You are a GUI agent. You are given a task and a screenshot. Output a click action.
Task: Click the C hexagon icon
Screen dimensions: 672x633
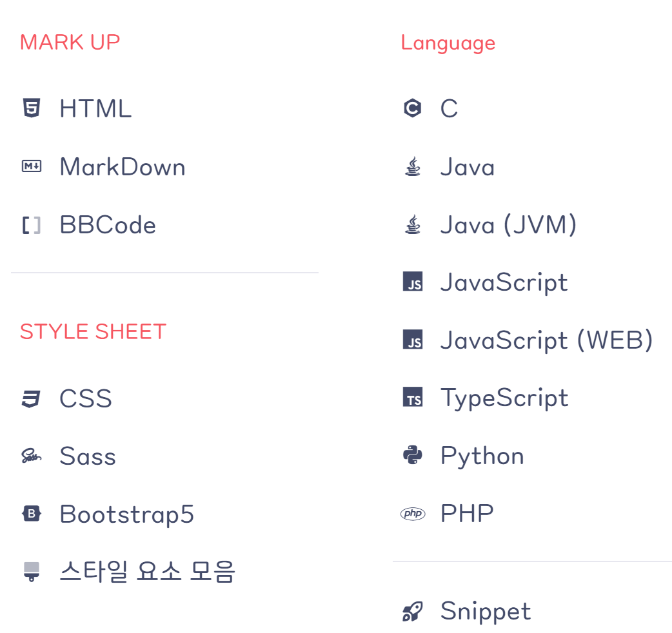(412, 108)
